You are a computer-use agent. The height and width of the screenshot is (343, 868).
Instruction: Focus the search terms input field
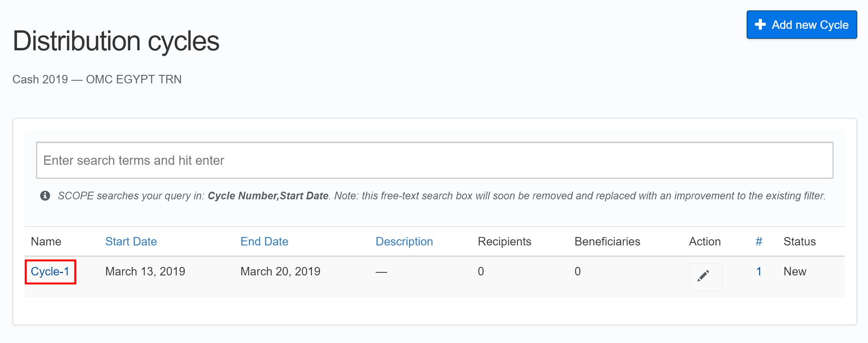434,160
